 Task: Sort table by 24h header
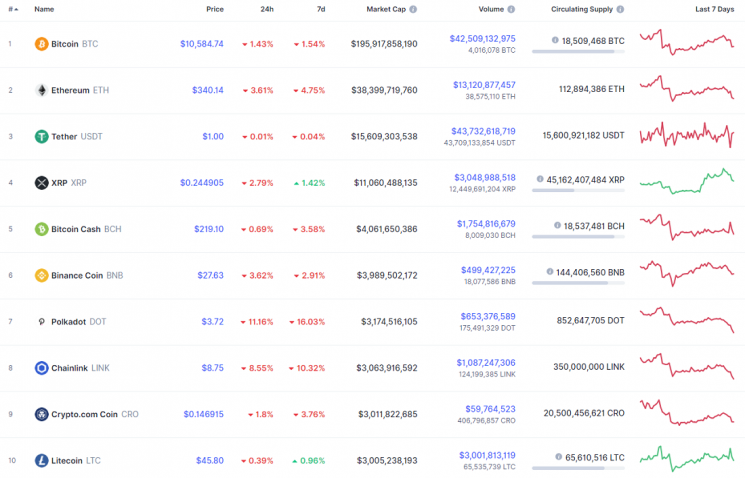(267, 9)
